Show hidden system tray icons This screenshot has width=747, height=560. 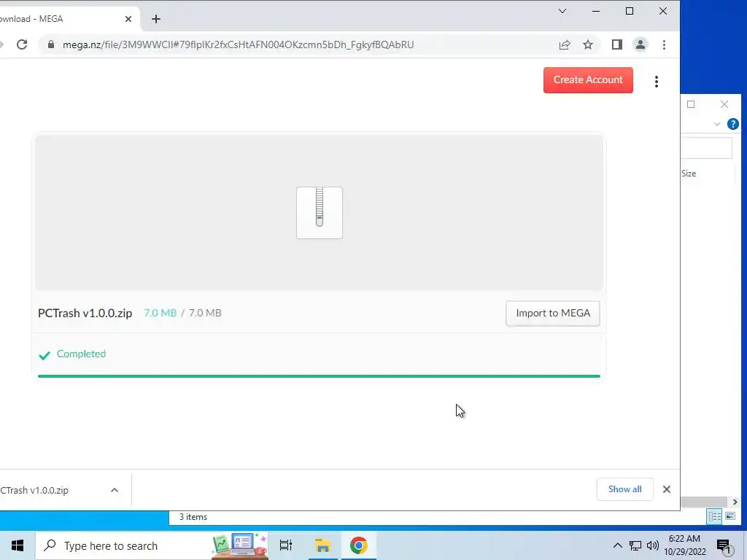617,545
